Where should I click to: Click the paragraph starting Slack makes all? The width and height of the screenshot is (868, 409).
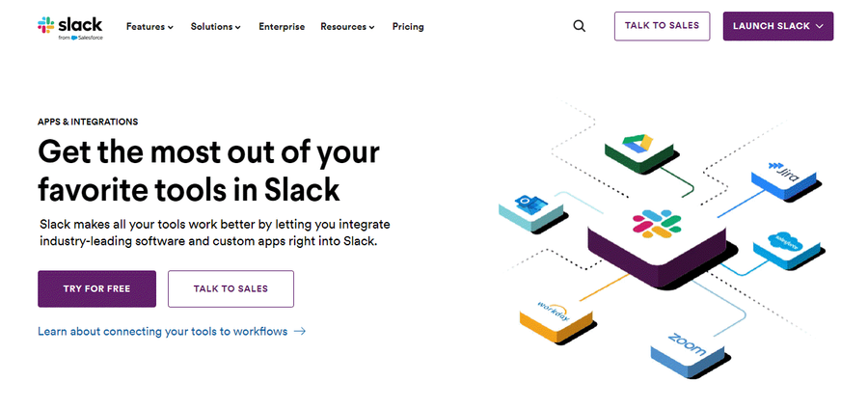pyautogui.click(x=215, y=233)
